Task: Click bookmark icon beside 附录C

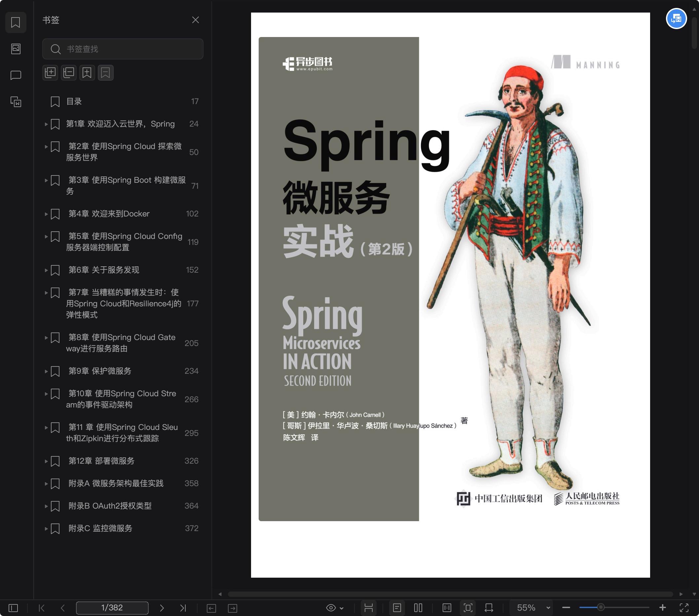Action: point(55,529)
